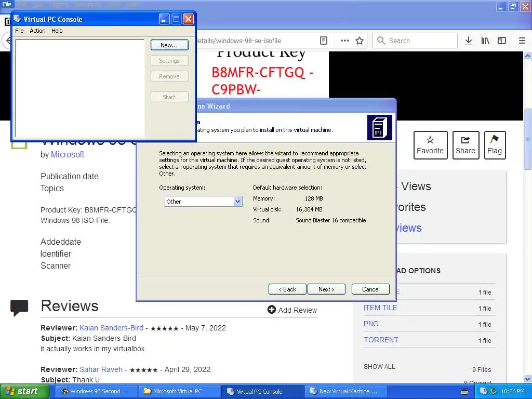Click the empty virtual machine list box
Screen dimensions: 532x399
click(x=80, y=88)
